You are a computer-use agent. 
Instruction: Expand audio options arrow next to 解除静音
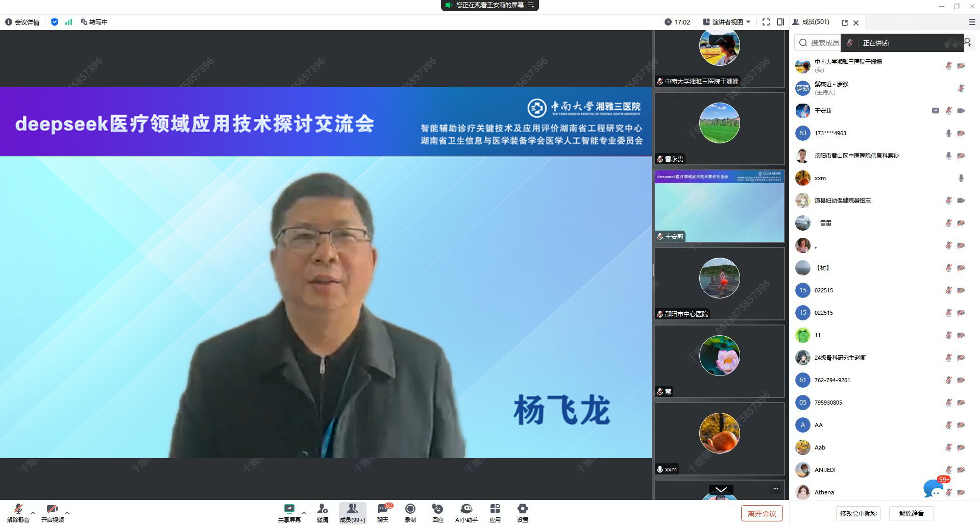[33, 513]
